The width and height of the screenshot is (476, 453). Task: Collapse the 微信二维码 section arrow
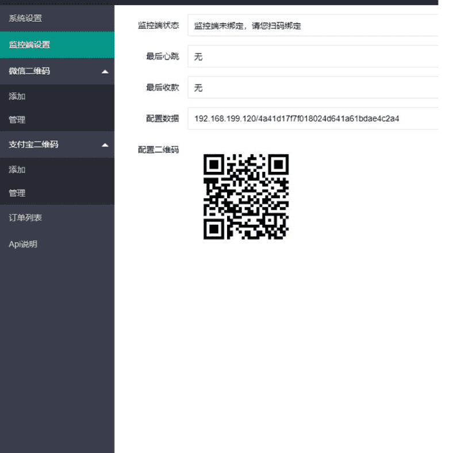[105, 72]
